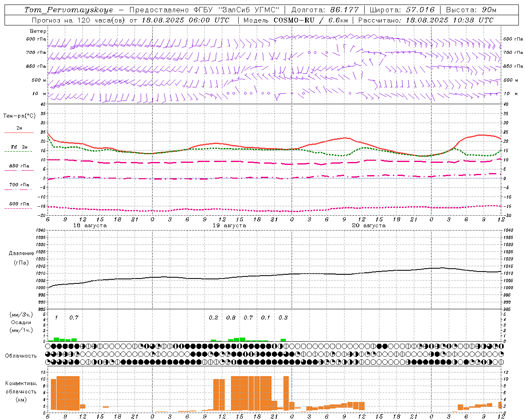
Task: Click the forecast start time 18.08.2025 06:00 UTC
Action: click(x=185, y=20)
